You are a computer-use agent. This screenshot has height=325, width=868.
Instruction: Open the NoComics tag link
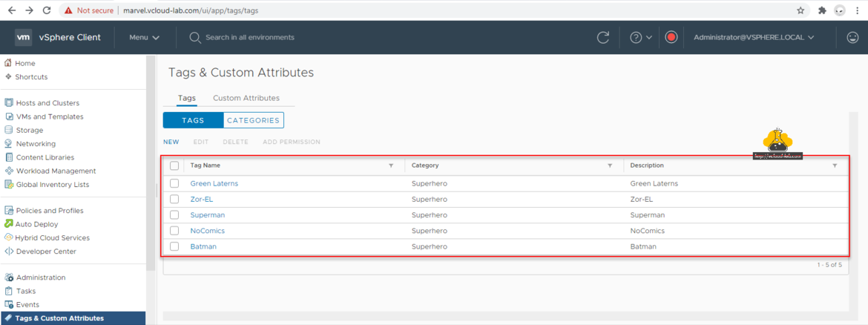point(208,230)
